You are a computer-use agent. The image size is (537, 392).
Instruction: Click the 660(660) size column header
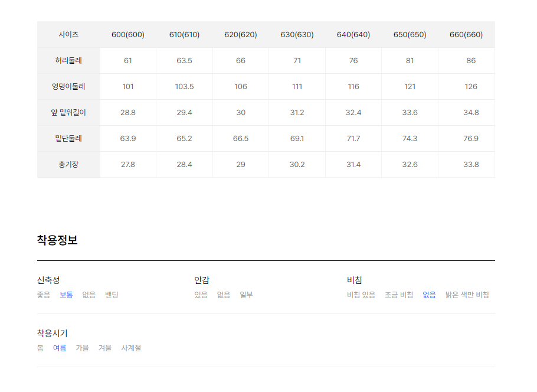pos(466,35)
